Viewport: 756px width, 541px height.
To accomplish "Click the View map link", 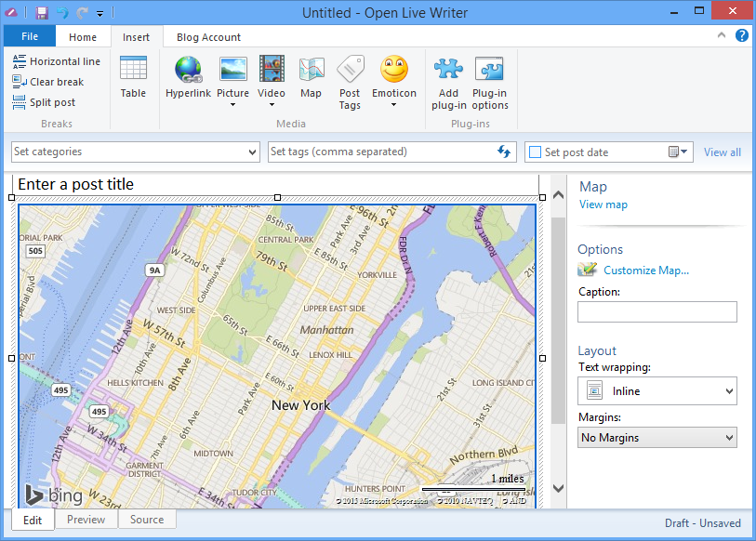I will [x=603, y=205].
